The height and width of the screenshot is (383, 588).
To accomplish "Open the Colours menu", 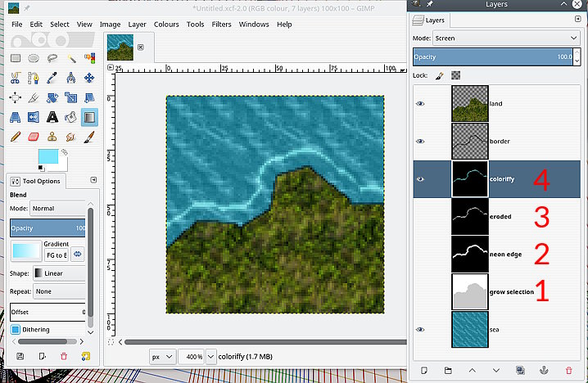I will (x=166, y=25).
